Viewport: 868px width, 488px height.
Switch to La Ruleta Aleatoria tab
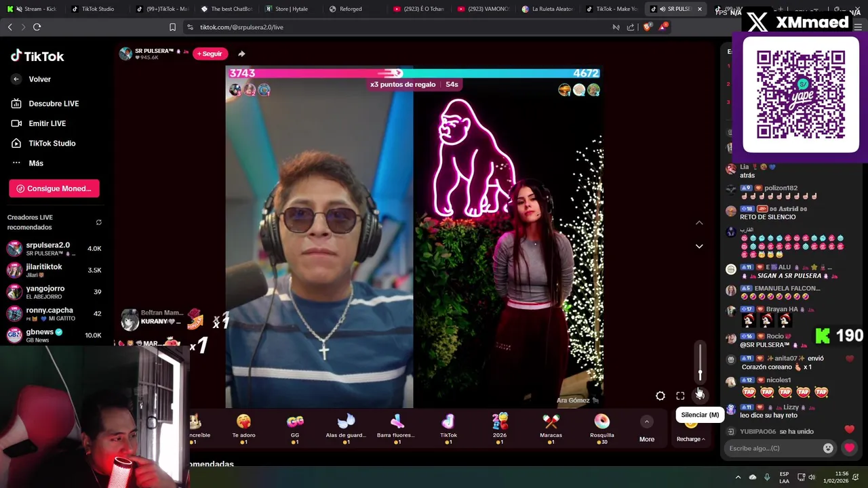pos(547,9)
